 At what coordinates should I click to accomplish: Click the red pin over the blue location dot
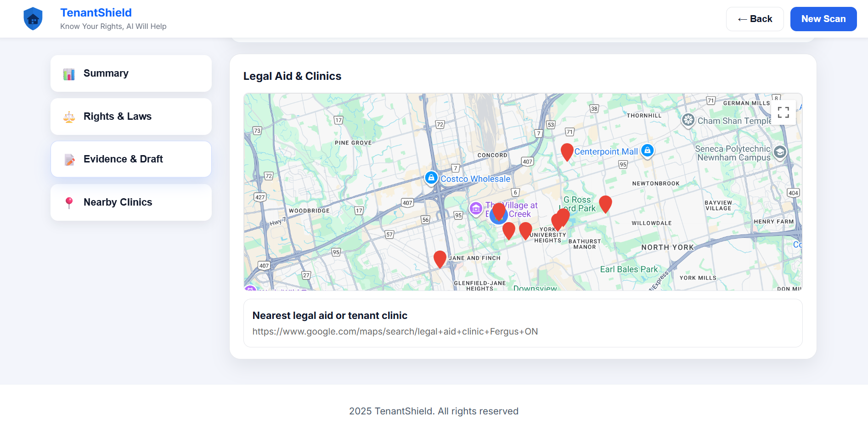[499, 211]
